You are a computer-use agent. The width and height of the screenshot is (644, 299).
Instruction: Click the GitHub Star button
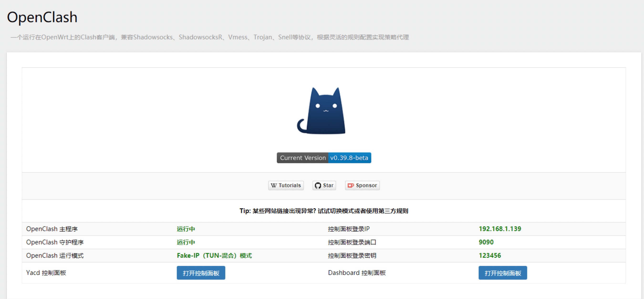[324, 185]
